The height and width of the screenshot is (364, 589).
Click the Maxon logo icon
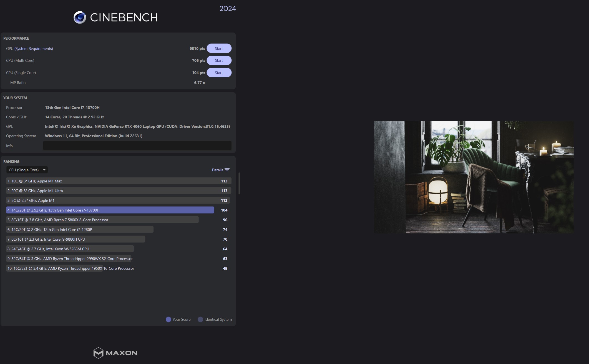point(98,353)
